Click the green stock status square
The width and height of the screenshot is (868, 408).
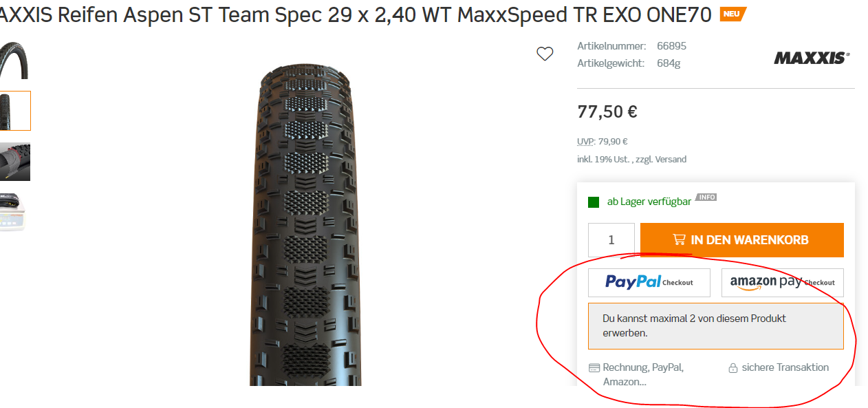tap(594, 202)
